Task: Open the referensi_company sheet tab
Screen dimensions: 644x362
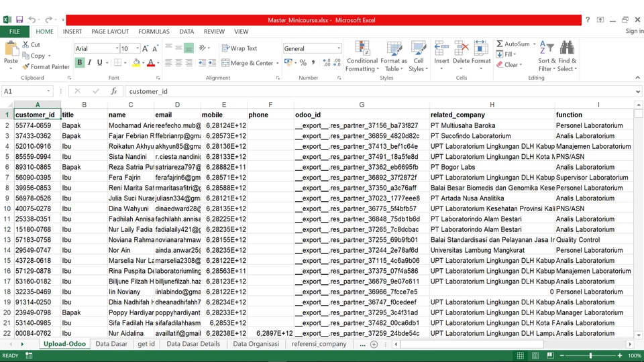Action: click(x=319, y=344)
